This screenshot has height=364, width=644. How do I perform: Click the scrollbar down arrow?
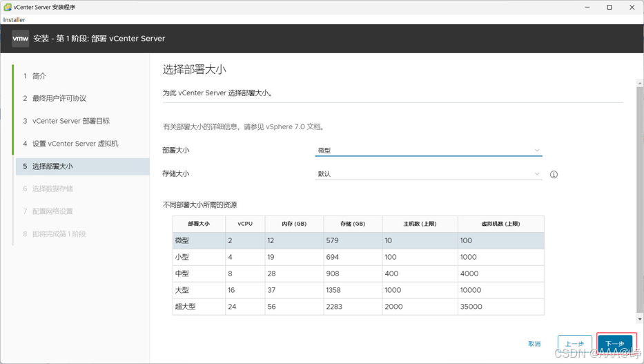[640, 319]
